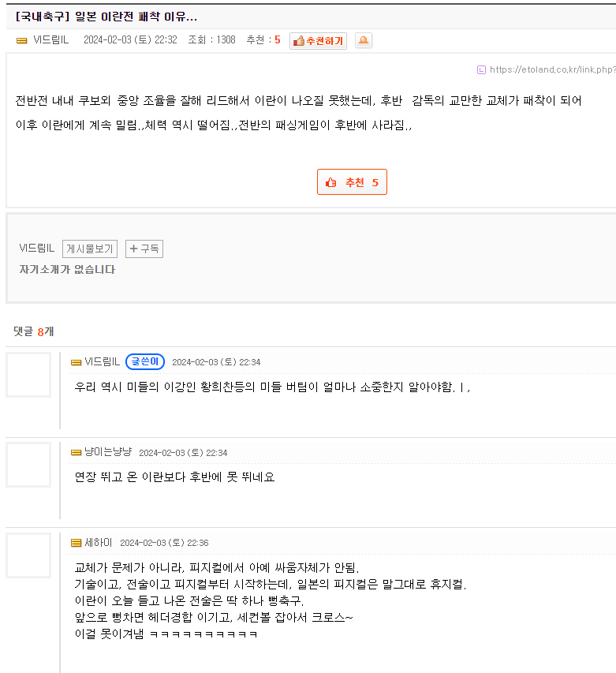Click the level icon beside 세하이
Screen dimensions: 616x673
pyautogui.click(x=77, y=543)
